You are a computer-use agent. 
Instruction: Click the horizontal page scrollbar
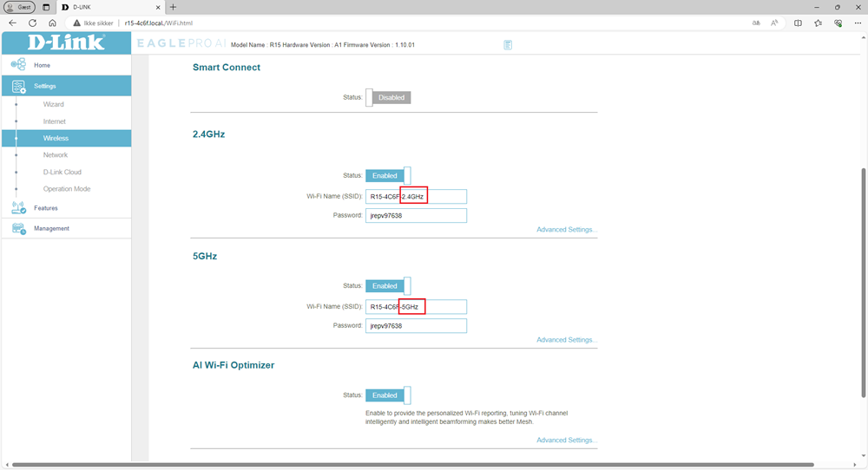click(x=413, y=465)
